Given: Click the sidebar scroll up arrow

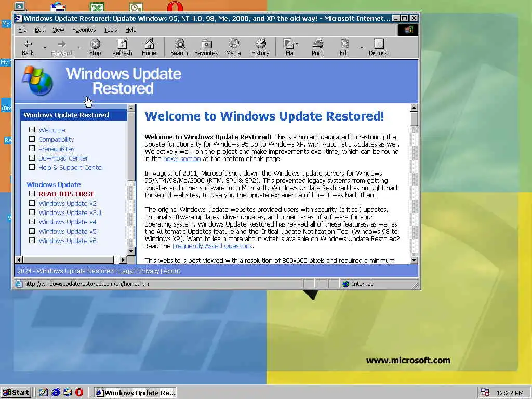Looking at the screenshot, I should tap(131, 108).
